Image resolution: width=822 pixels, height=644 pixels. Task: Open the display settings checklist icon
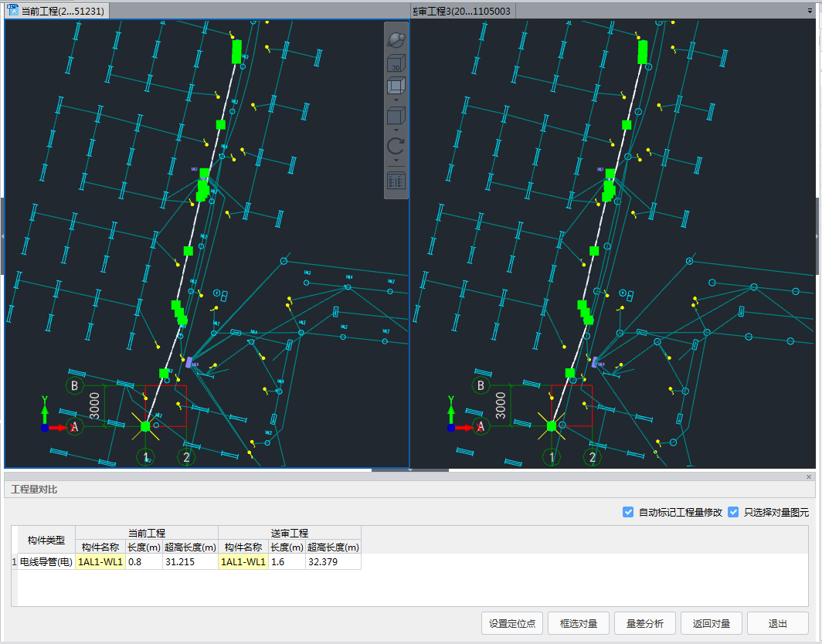tap(396, 181)
